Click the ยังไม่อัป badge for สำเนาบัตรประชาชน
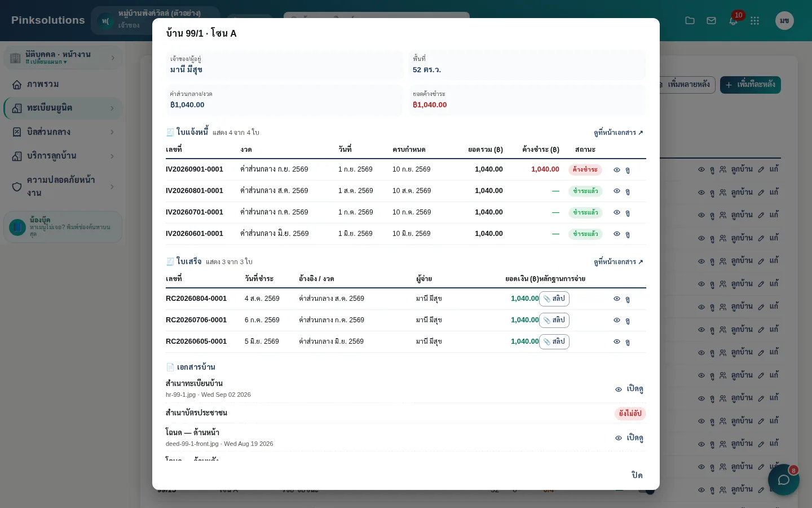This screenshot has width=812, height=508. [630, 414]
